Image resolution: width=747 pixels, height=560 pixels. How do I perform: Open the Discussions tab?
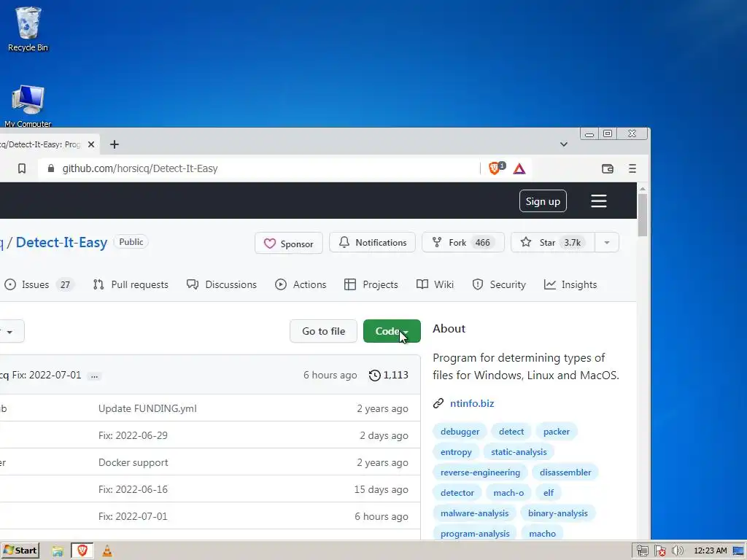[222, 285]
